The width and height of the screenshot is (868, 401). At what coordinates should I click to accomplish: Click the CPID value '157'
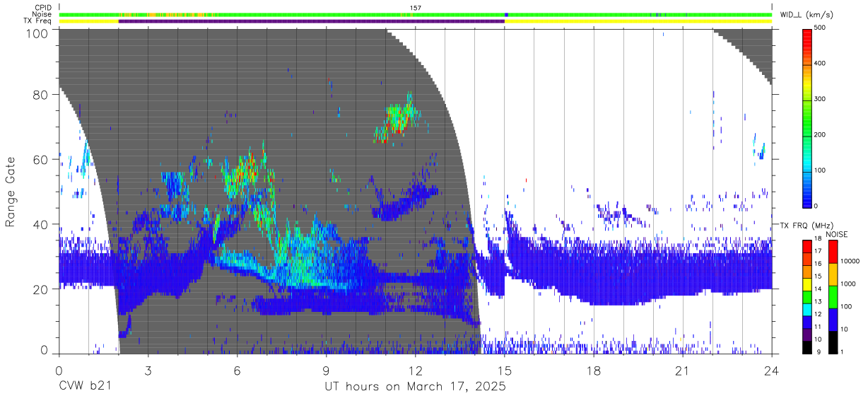pyautogui.click(x=415, y=8)
